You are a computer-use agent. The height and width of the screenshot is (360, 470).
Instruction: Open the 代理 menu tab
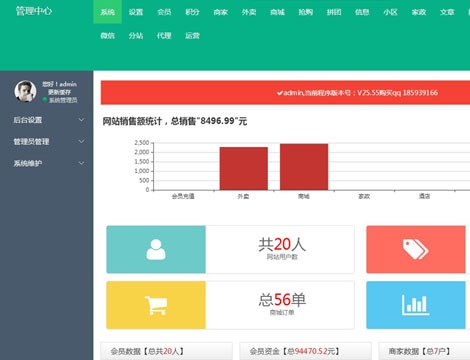[x=164, y=35]
